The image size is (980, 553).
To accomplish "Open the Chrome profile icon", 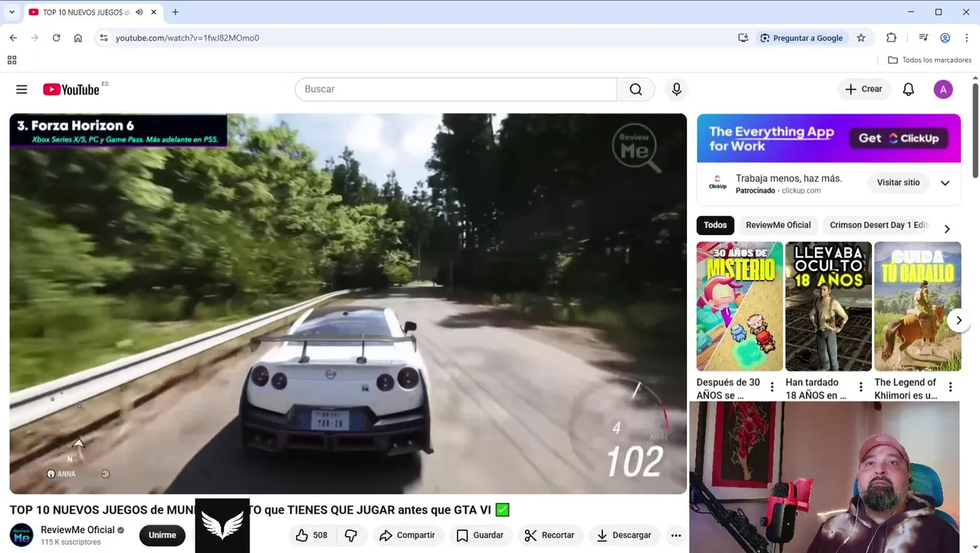I will pyautogui.click(x=945, y=38).
